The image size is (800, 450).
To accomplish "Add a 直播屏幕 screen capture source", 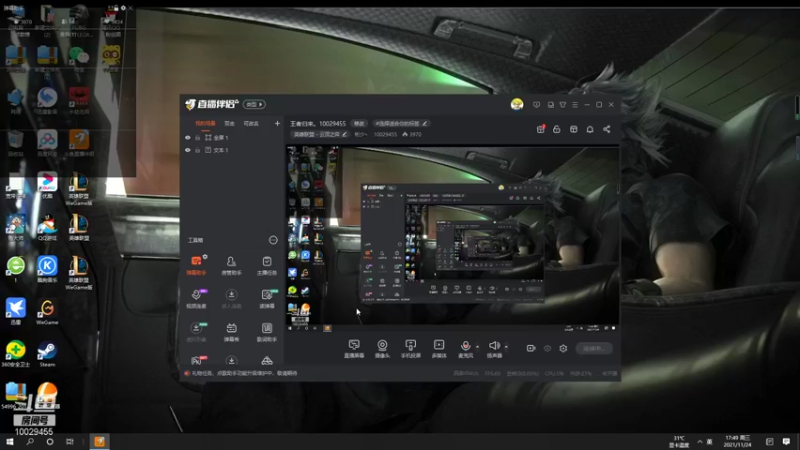I will [x=354, y=349].
